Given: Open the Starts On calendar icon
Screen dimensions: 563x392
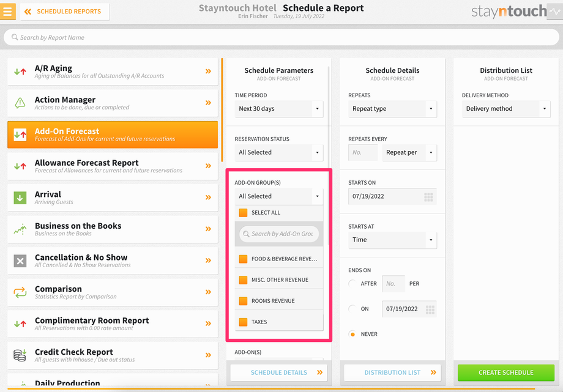Looking at the screenshot, I should [x=428, y=197].
